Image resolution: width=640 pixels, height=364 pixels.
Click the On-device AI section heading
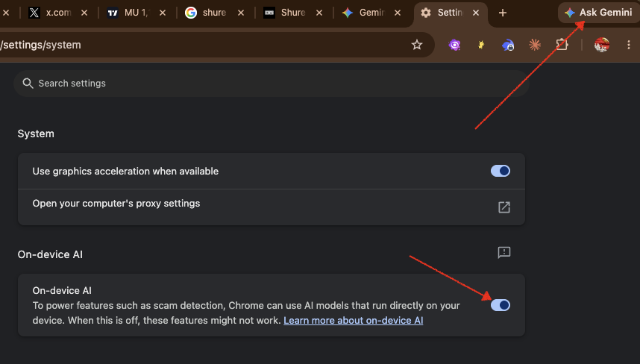[50, 254]
